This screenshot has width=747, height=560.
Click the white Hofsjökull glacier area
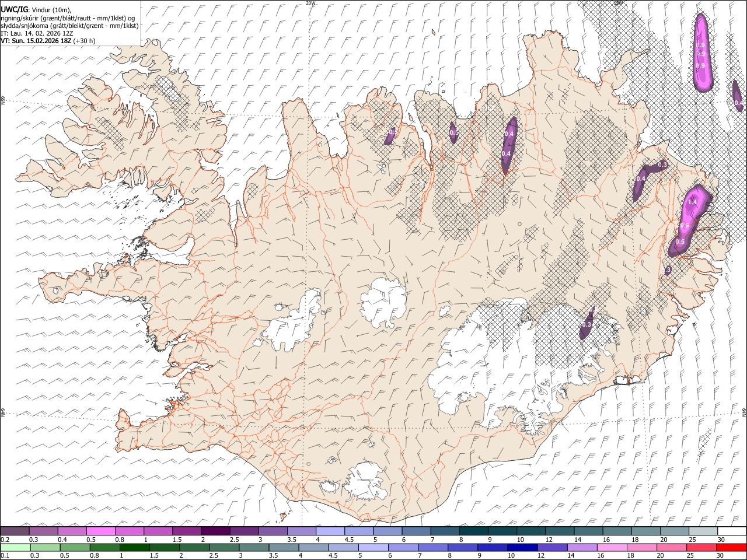coord(383,303)
